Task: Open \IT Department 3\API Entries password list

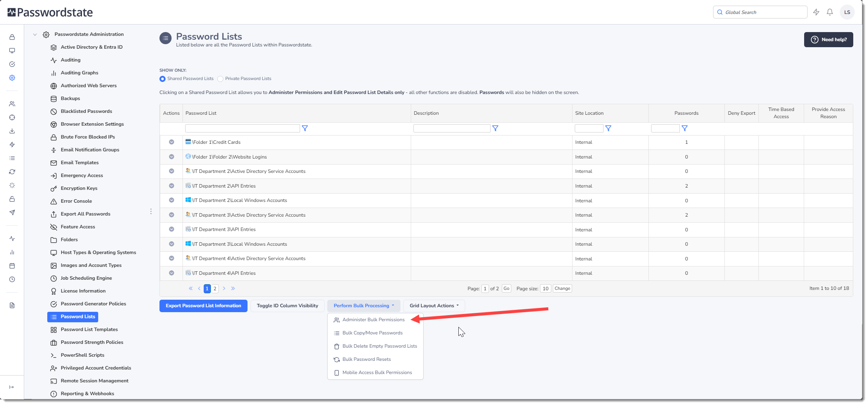Action: pyautogui.click(x=224, y=229)
